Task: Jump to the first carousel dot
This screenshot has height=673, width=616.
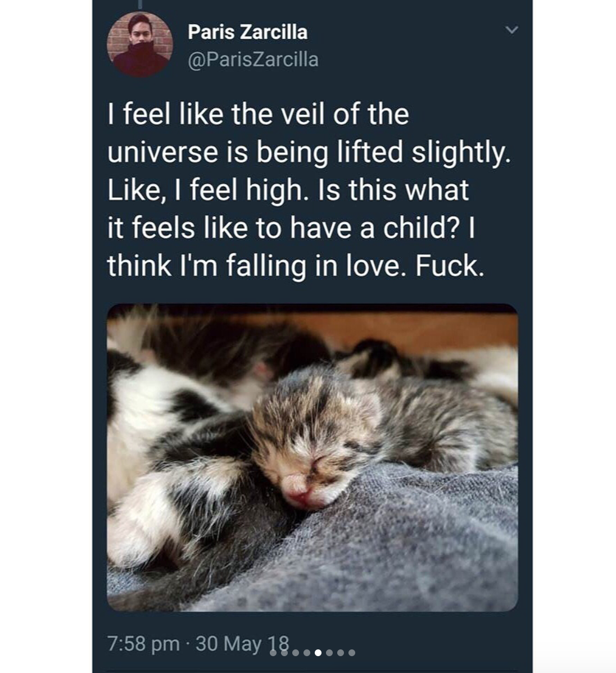Action: point(273,653)
